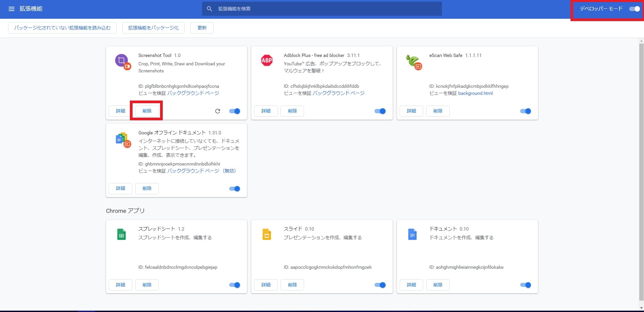Open Adblock Plus バックグラウンド ページ link

(x=339, y=93)
